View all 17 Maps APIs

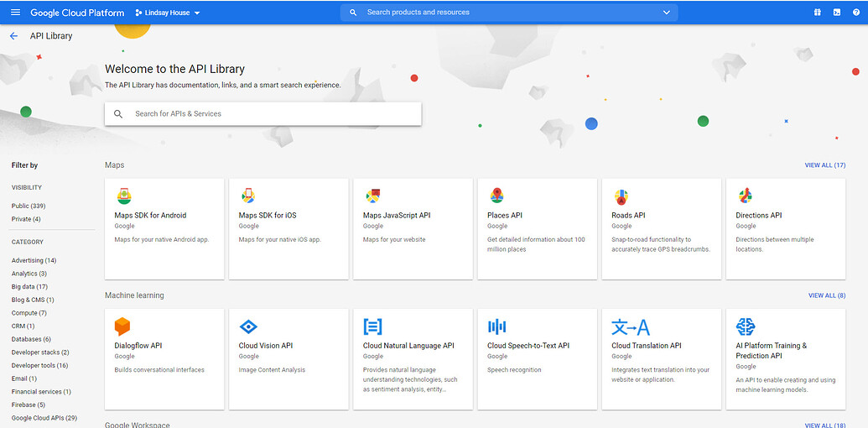click(825, 165)
